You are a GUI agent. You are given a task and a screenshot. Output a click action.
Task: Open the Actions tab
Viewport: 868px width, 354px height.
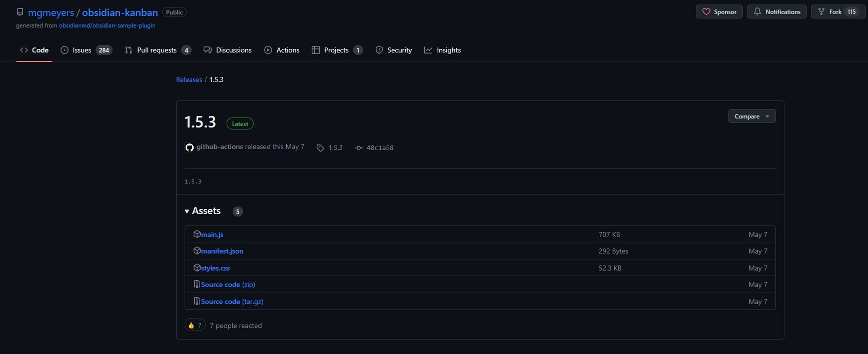click(282, 50)
